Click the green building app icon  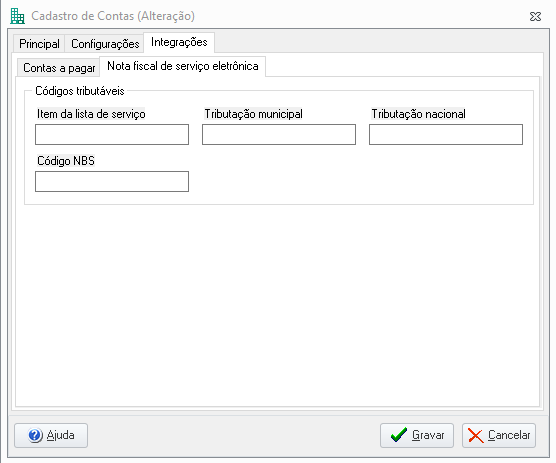tap(17, 16)
